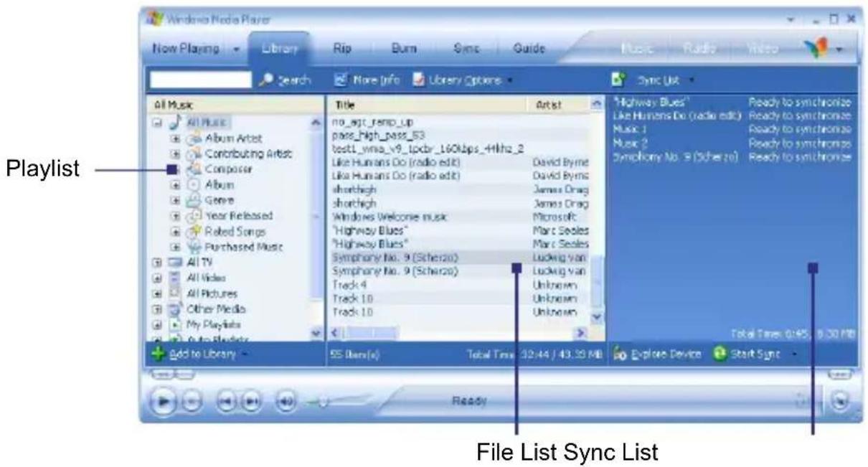
Task: Switch to the Now Playing tab
Action: (187, 49)
